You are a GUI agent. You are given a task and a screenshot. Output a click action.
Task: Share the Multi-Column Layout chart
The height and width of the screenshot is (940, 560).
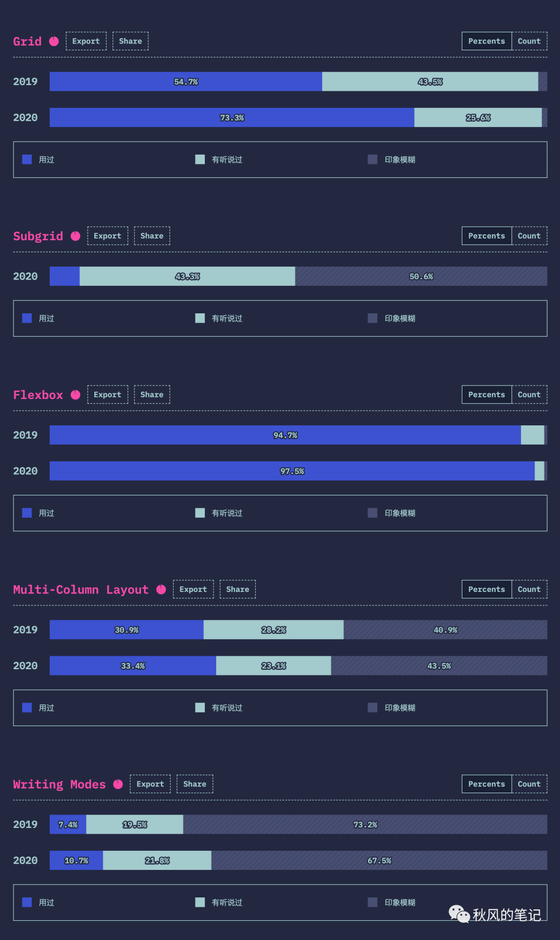237,589
